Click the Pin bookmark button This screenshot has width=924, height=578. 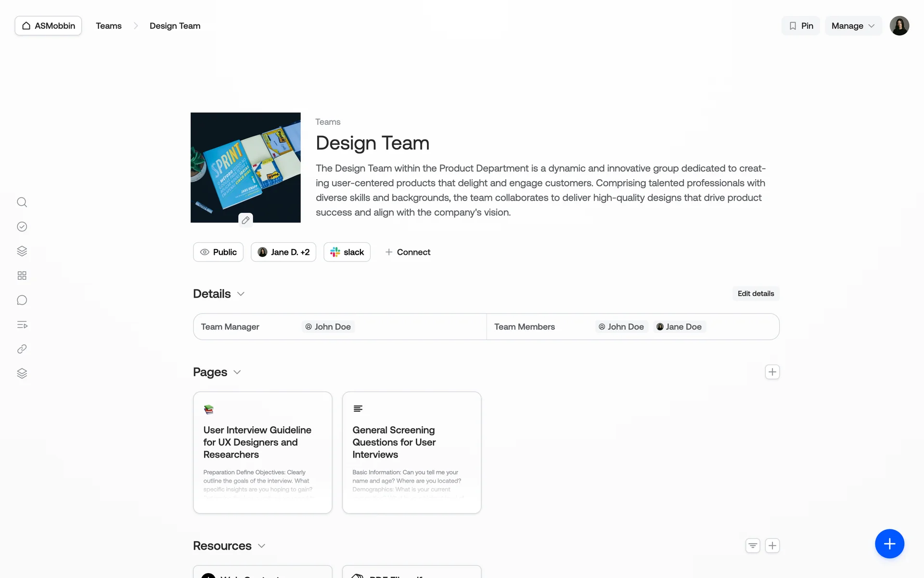pyautogui.click(x=800, y=26)
